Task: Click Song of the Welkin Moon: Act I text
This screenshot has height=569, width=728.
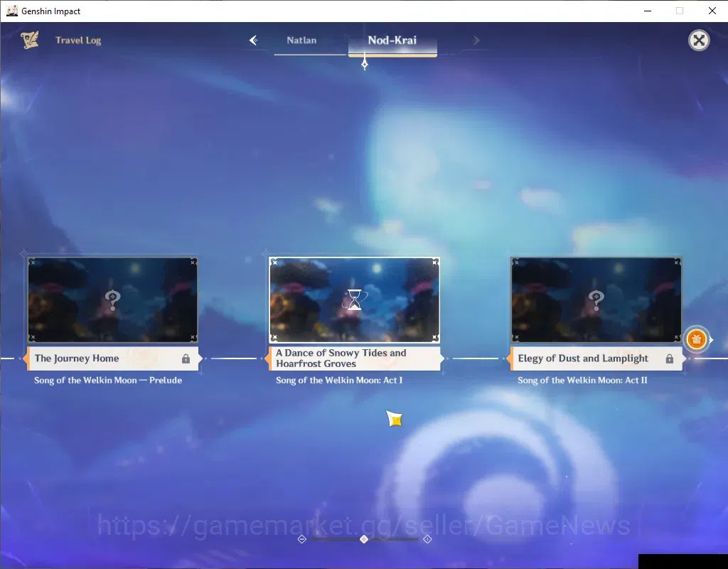Action: pyautogui.click(x=339, y=380)
